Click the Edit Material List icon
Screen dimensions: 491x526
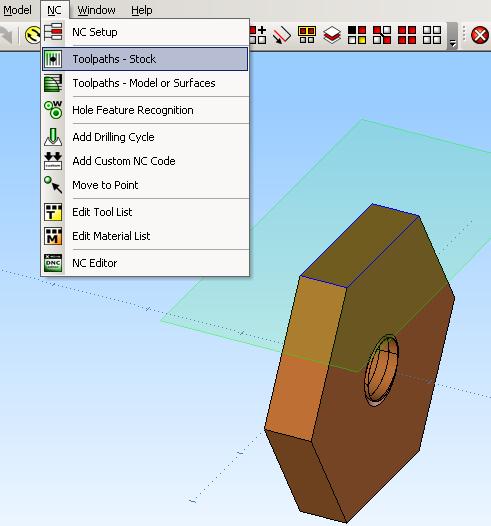coord(53,236)
